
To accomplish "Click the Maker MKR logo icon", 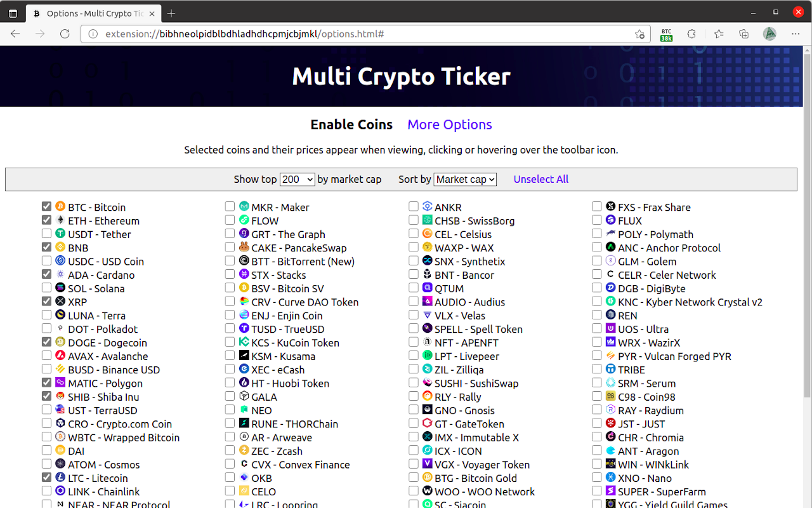I will [244, 207].
